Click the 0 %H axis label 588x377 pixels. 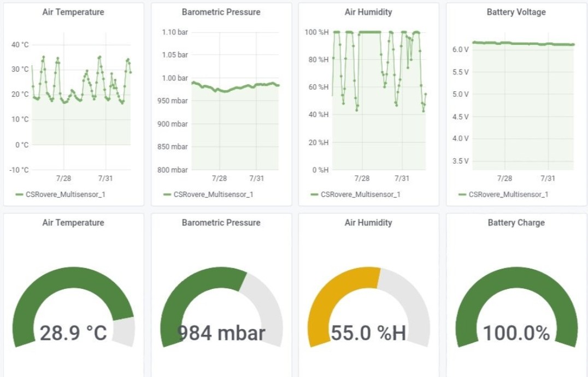pyautogui.click(x=320, y=170)
